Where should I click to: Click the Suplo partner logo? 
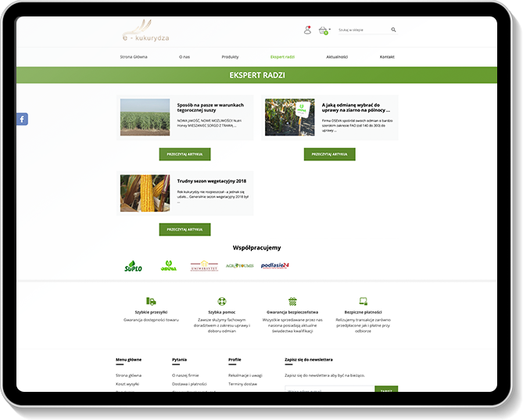(x=134, y=266)
